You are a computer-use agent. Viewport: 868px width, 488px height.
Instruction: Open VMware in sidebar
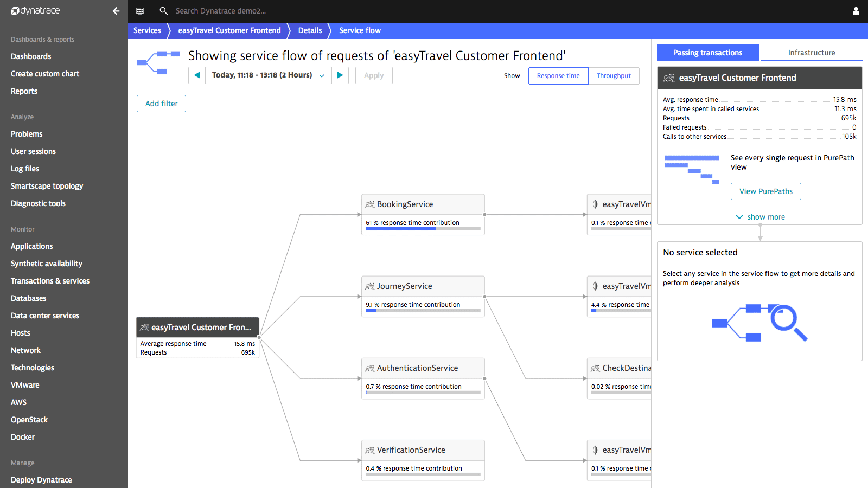tap(25, 385)
